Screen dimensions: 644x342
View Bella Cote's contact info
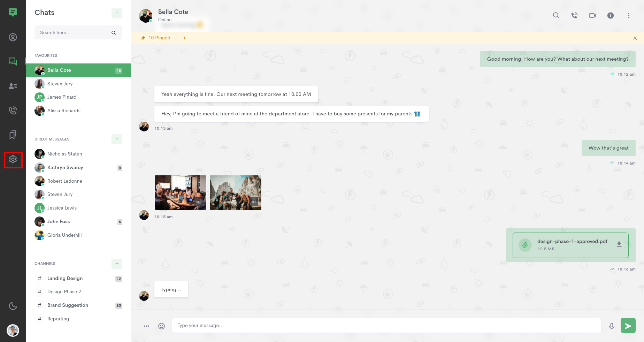[x=611, y=15]
